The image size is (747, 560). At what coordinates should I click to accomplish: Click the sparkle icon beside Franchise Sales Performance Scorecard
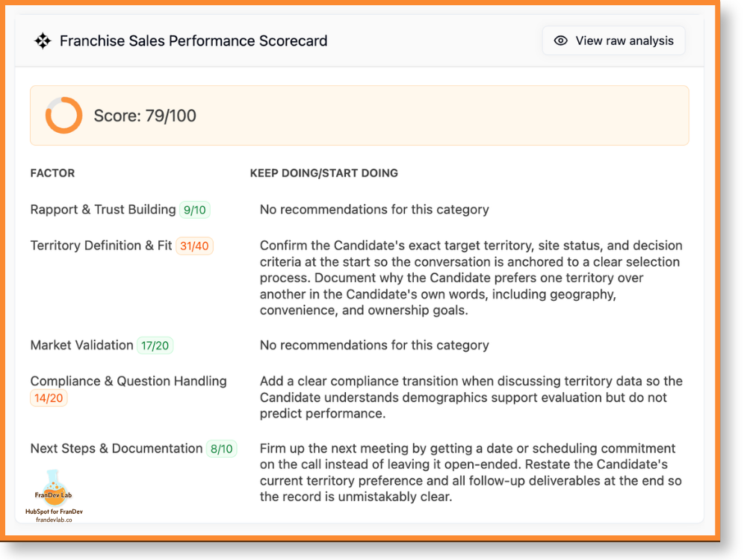click(43, 41)
